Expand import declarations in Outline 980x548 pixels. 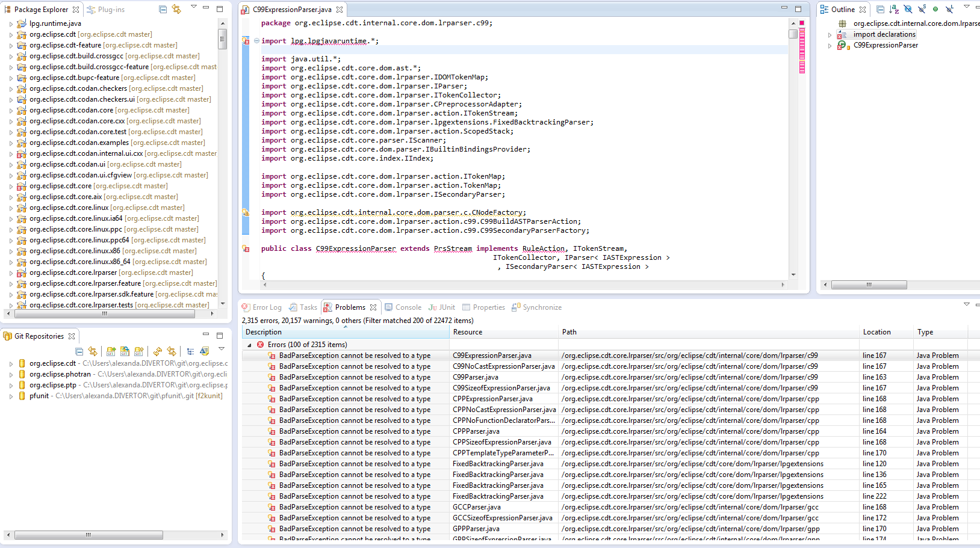[x=830, y=35]
